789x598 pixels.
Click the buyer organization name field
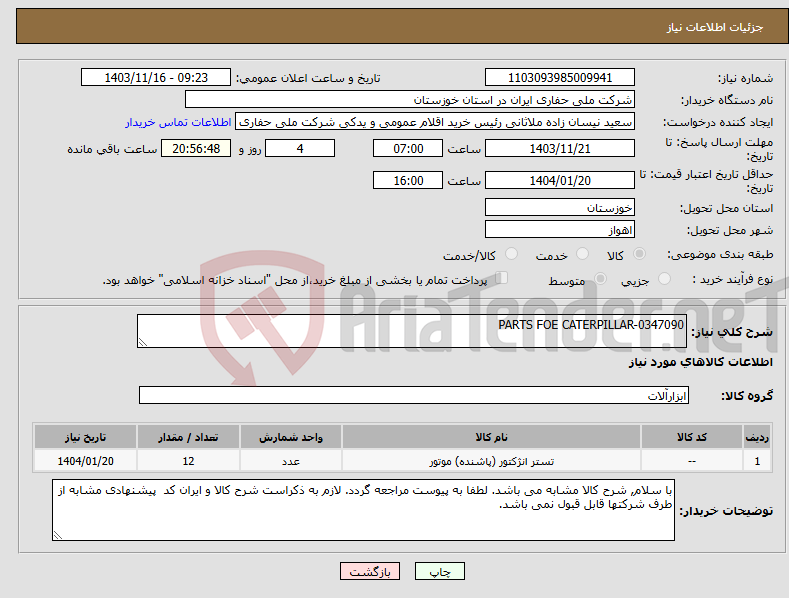click(x=410, y=100)
